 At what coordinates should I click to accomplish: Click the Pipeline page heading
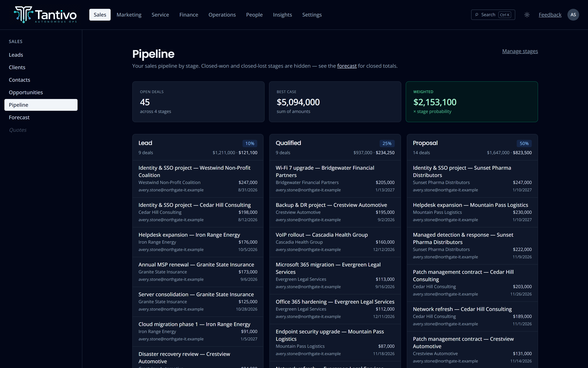coord(153,54)
